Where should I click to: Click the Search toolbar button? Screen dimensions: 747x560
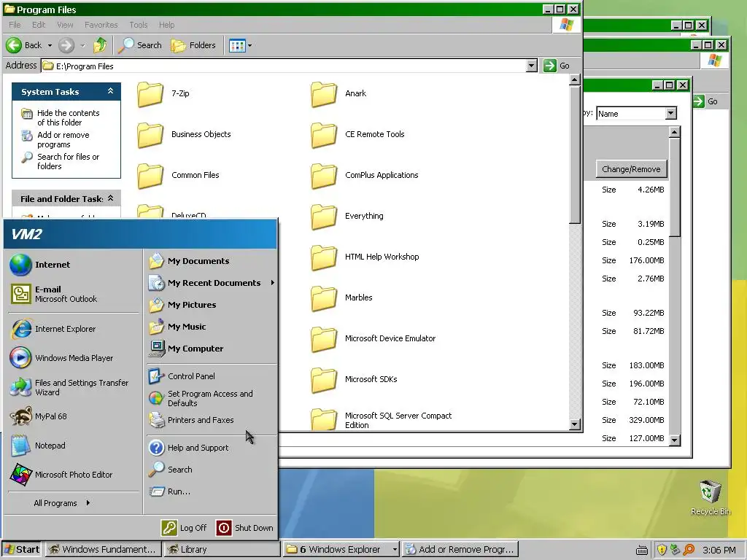[140, 45]
